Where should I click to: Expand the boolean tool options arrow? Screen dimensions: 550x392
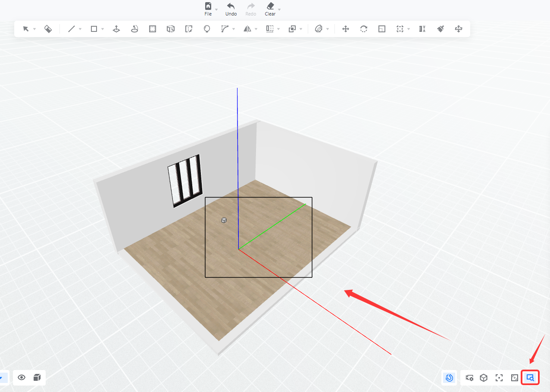[x=301, y=29]
